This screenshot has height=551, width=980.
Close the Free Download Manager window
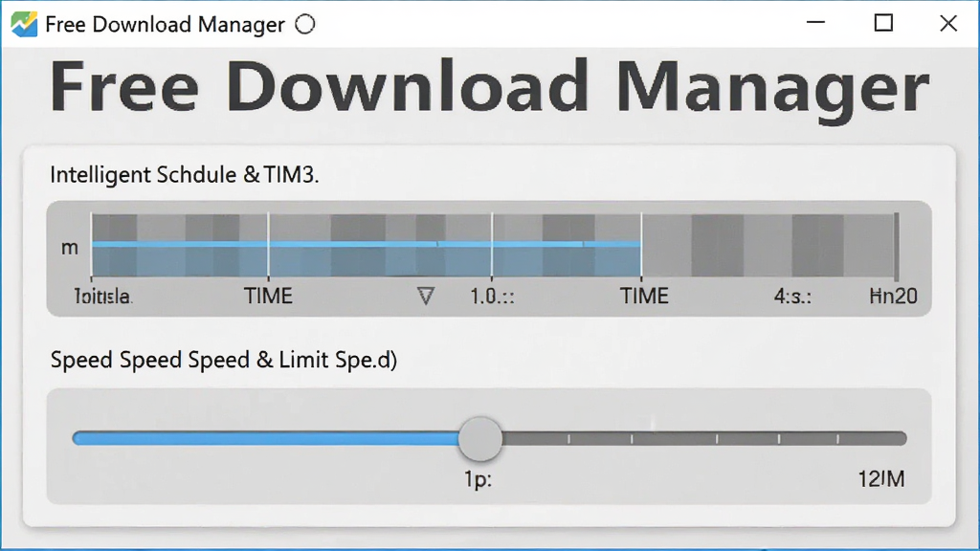tap(948, 23)
